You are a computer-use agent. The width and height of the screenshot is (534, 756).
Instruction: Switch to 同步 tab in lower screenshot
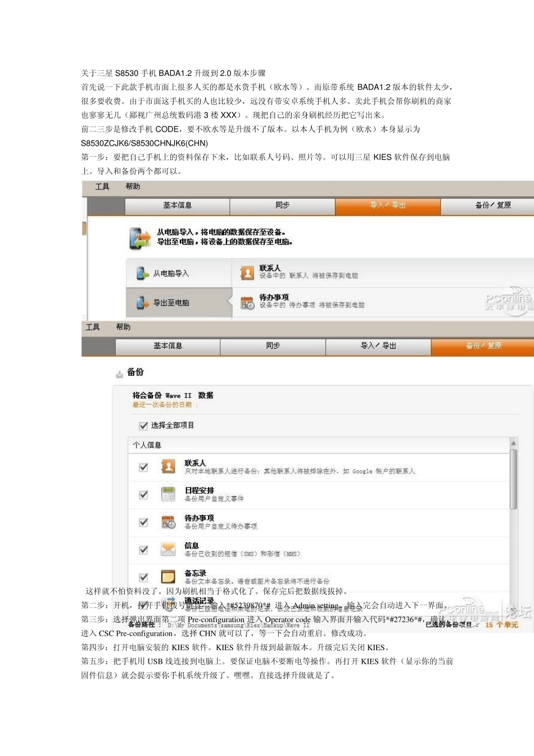click(x=273, y=346)
